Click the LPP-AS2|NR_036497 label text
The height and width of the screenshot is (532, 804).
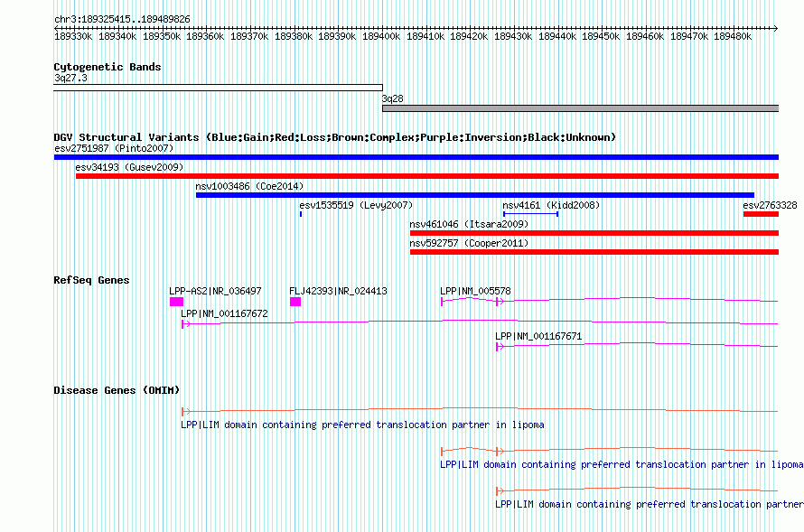point(215,291)
